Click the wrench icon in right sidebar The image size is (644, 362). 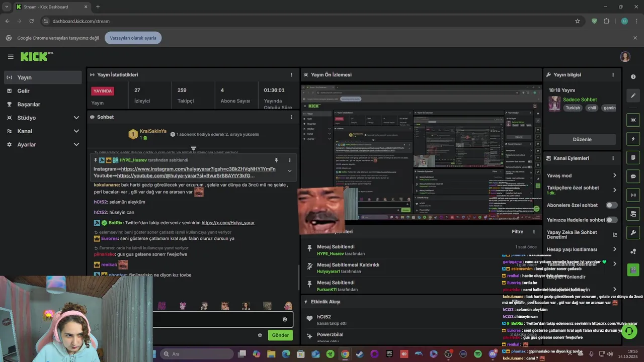[633, 233]
